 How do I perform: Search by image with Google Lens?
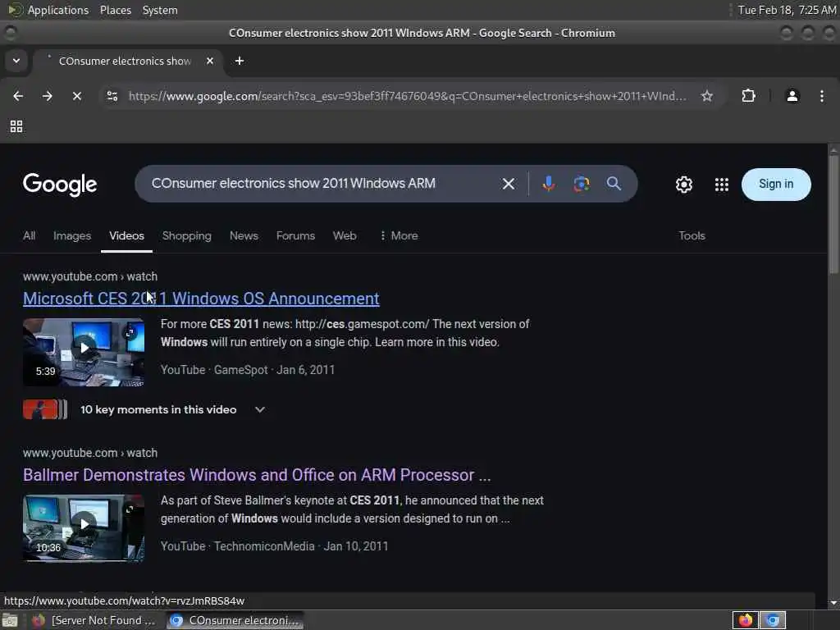pyautogui.click(x=582, y=184)
